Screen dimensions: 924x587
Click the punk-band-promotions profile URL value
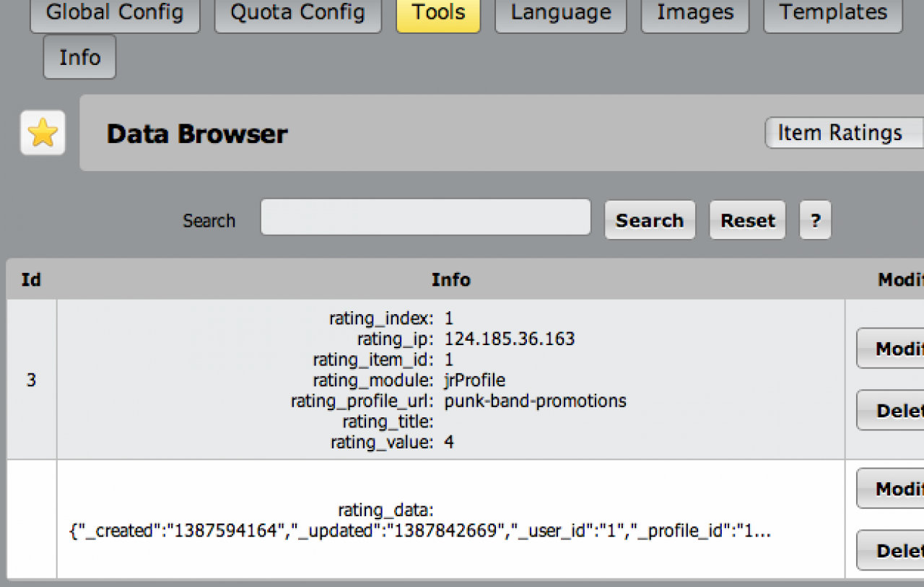coord(535,401)
